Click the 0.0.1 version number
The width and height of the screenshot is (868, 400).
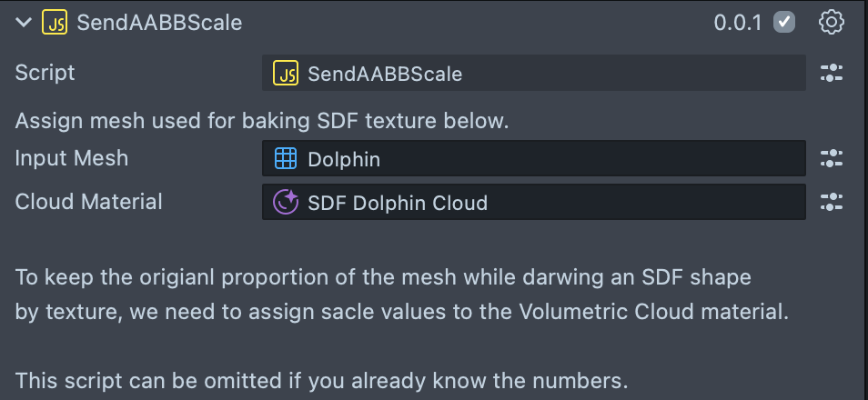[x=737, y=23]
